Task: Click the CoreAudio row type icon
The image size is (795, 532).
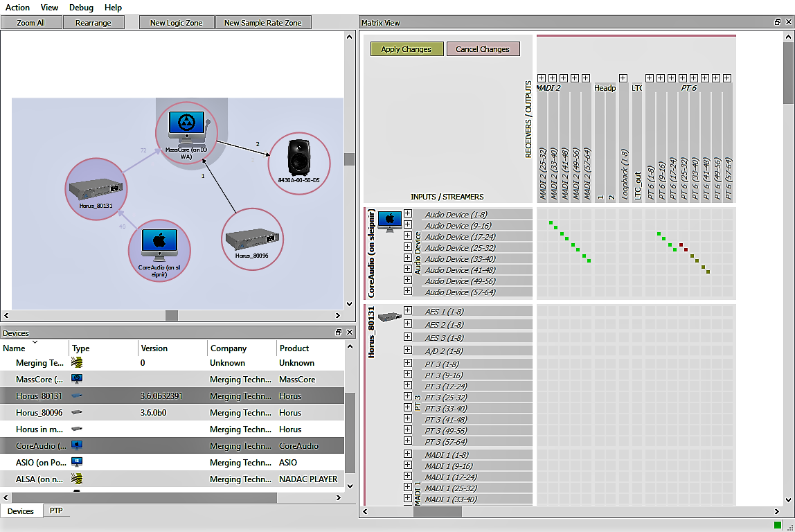Action: click(x=77, y=445)
